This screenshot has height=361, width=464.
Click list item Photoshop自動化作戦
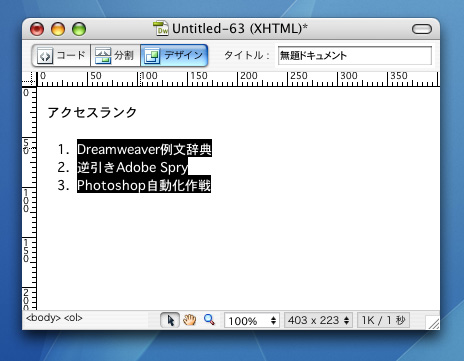144,185
